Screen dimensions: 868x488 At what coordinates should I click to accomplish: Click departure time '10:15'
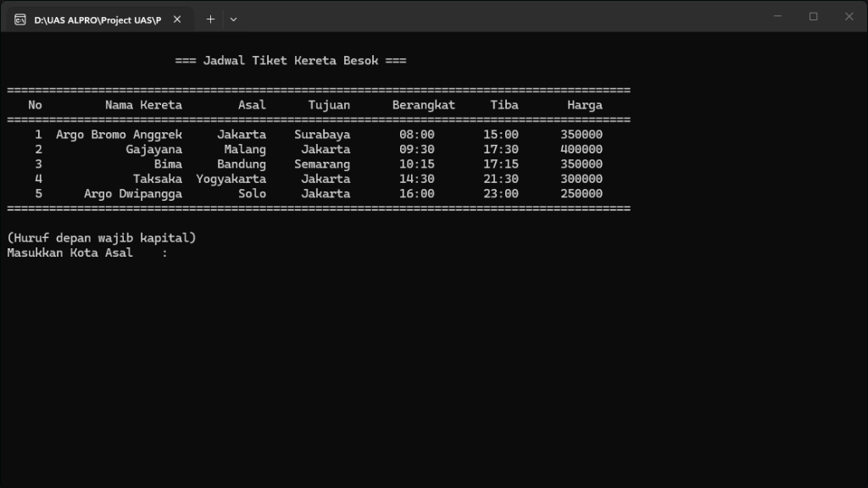point(417,164)
